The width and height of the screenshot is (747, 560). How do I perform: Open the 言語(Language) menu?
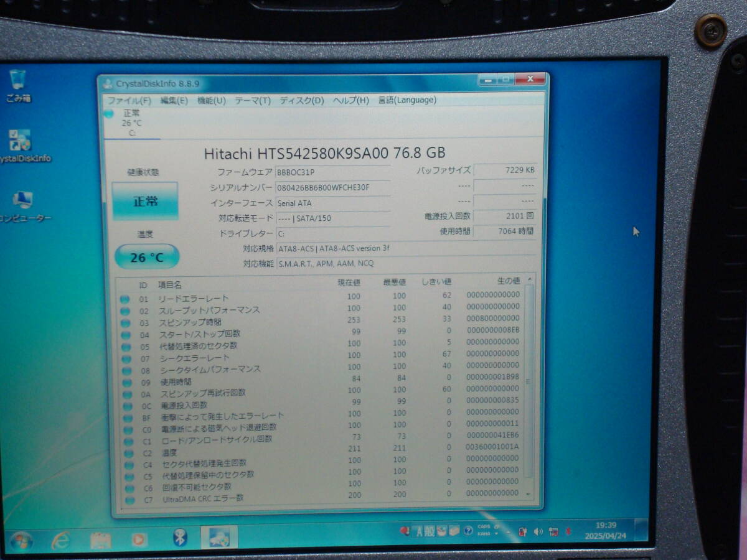tap(407, 100)
